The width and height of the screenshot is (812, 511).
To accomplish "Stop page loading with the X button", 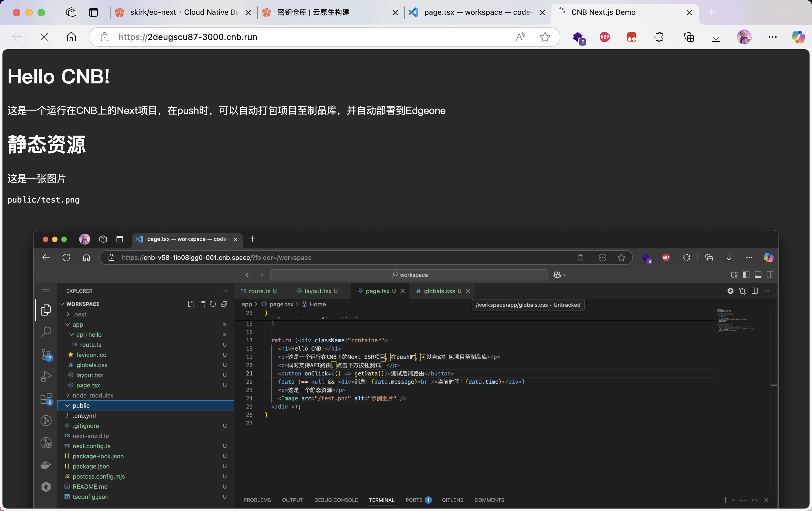I will [44, 37].
